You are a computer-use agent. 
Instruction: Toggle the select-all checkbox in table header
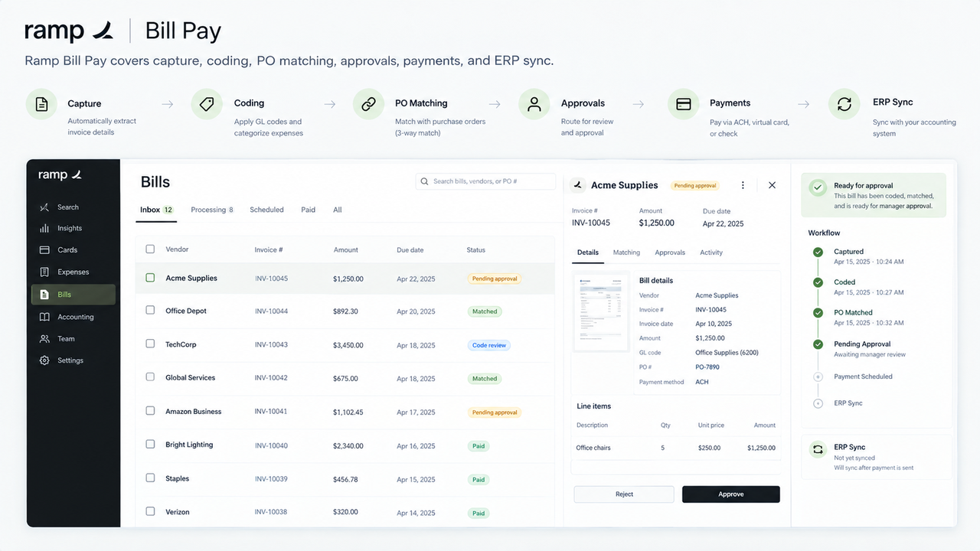coord(150,249)
